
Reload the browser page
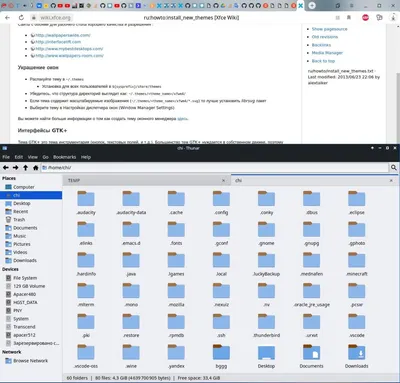tap(21, 18)
